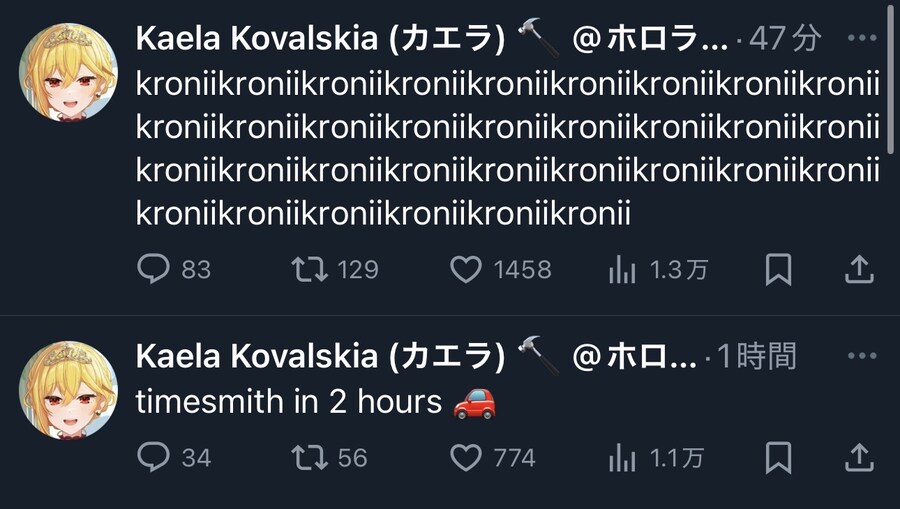The height and width of the screenshot is (509, 900).
Task: Bookmark the kronii tweet
Action: pos(778,269)
